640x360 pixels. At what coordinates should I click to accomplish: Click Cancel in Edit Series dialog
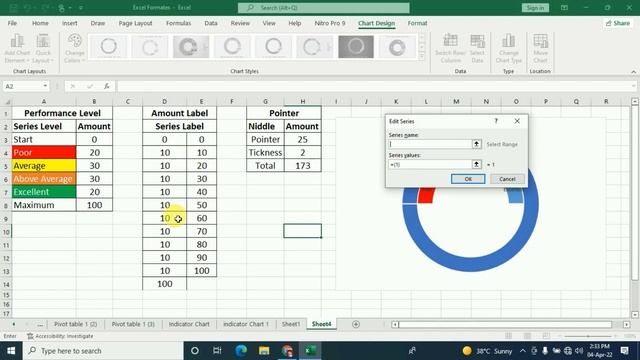(x=507, y=179)
